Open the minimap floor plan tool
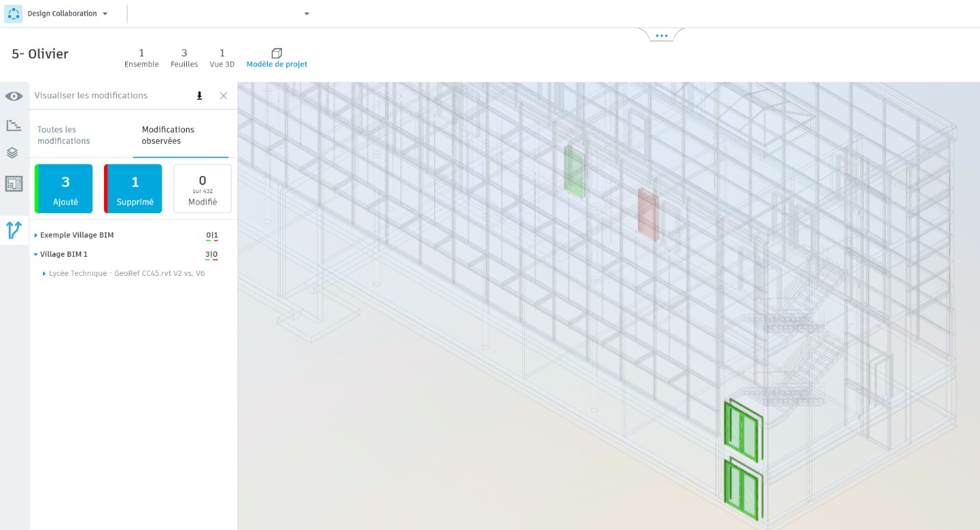 point(12,183)
